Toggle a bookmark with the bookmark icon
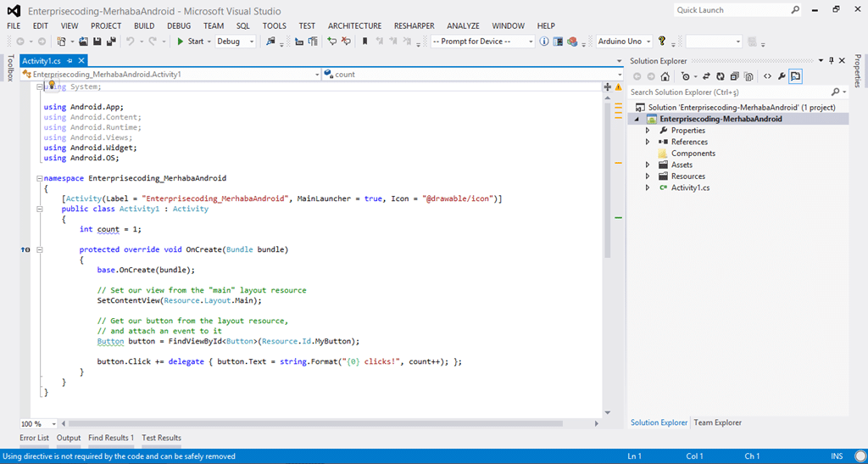868x464 pixels. (x=364, y=42)
